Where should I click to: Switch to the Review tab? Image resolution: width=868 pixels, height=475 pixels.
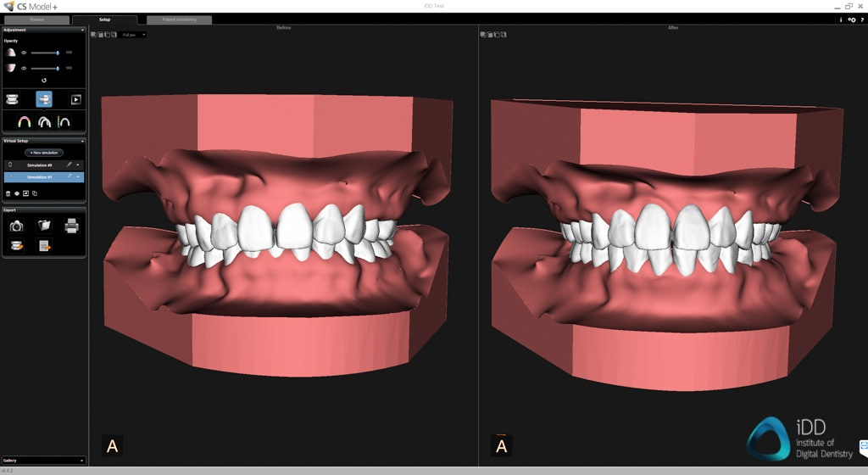tap(36, 20)
